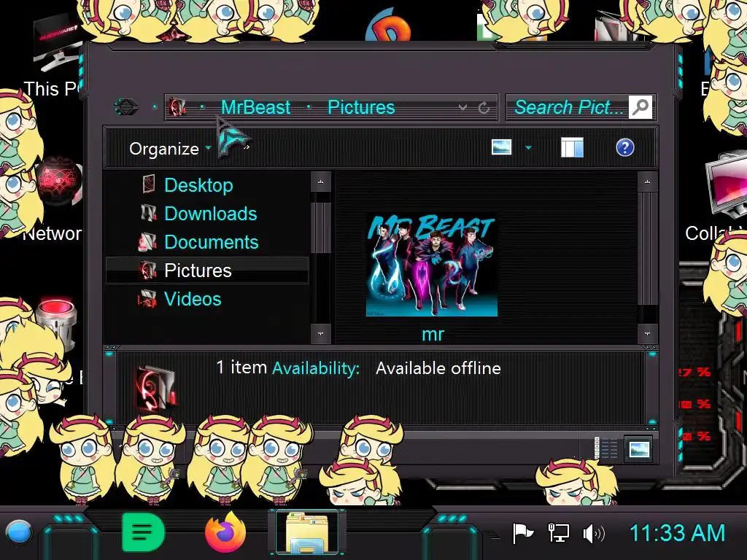Open Action Center flag tray icon
747x560 pixels.
(522, 533)
